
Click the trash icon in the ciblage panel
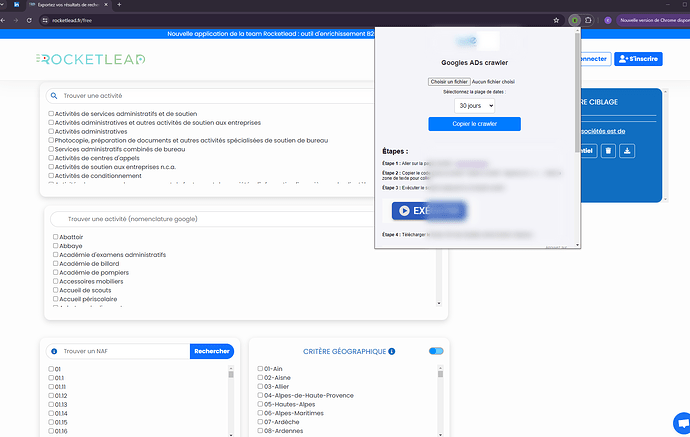(608, 151)
